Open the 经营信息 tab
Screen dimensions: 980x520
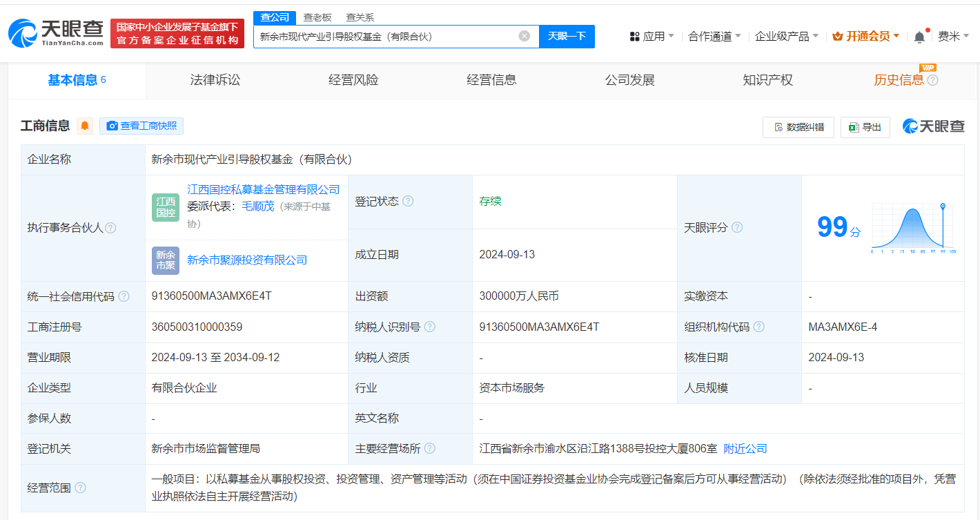[491, 80]
